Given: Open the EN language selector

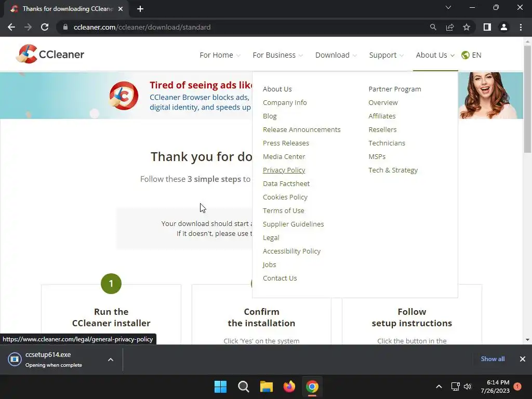Looking at the screenshot, I should (x=476, y=55).
